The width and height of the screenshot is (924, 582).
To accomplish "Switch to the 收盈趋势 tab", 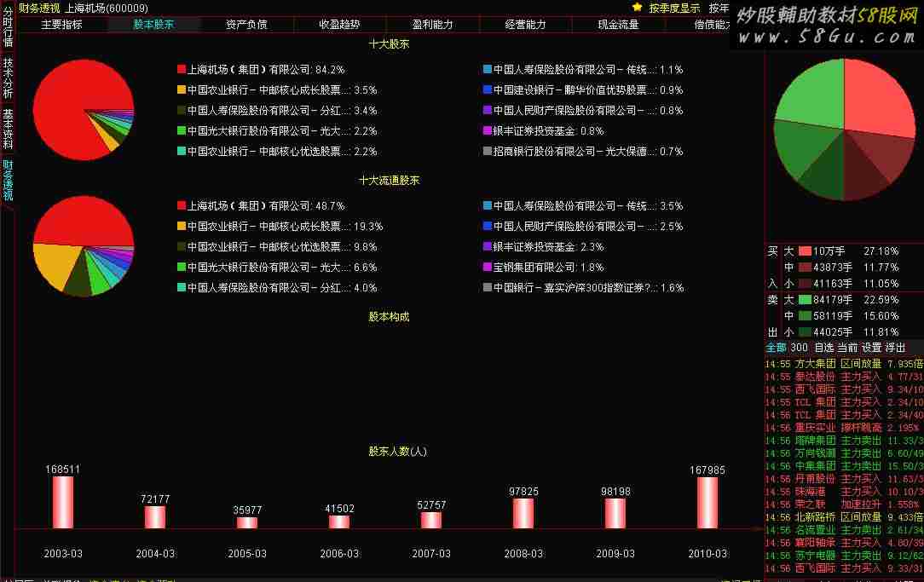I will [x=339, y=24].
